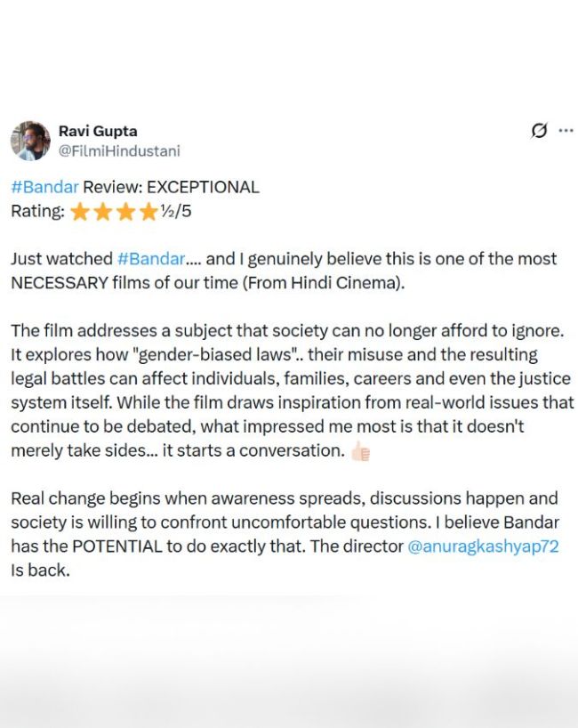The height and width of the screenshot is (728, 578).
Task: Click the Grok slashed-circle icon
Action: [539, 131]
